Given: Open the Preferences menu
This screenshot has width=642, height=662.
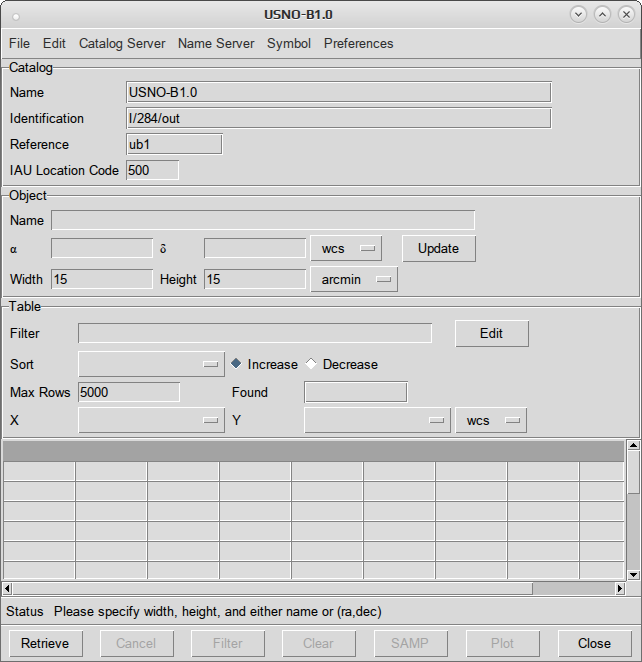Looking at the screenshot, I should pyautogui.click(x=359, y=43).
